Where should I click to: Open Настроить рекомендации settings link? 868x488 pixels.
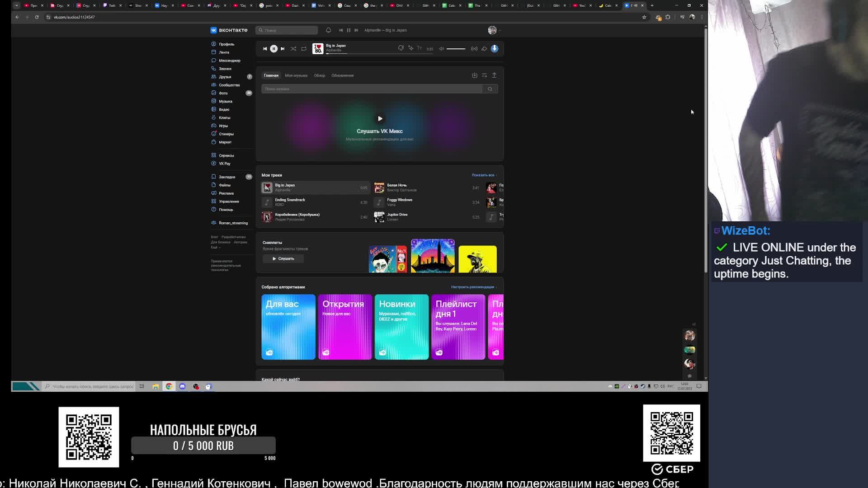click(473, 287)
